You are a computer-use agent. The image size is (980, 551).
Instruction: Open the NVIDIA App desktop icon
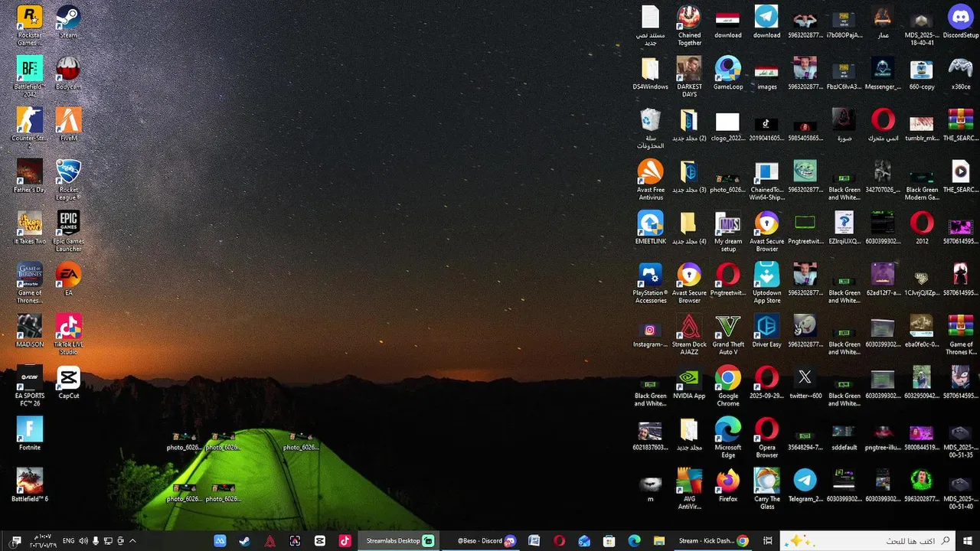point(689,382)
